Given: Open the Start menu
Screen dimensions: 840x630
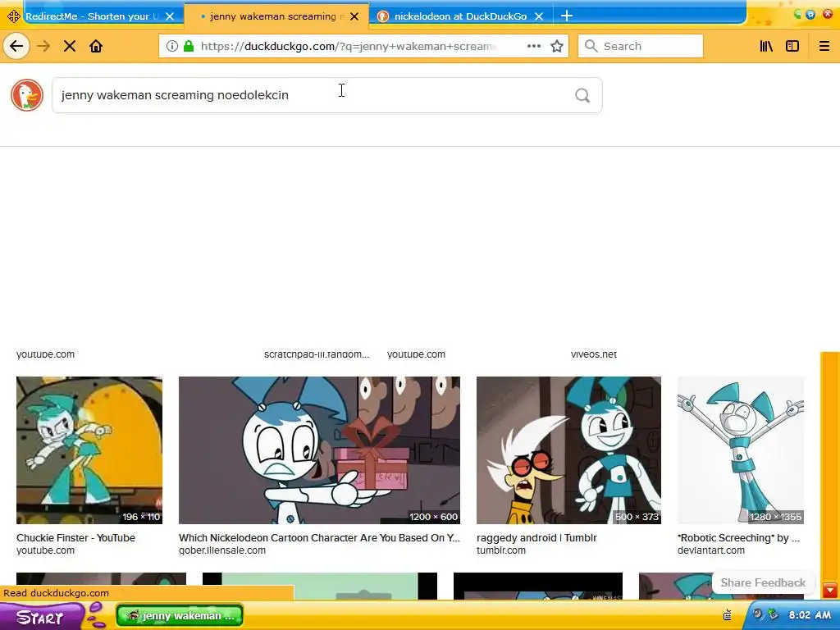Looking at the screenshot, I should [40, 617].
